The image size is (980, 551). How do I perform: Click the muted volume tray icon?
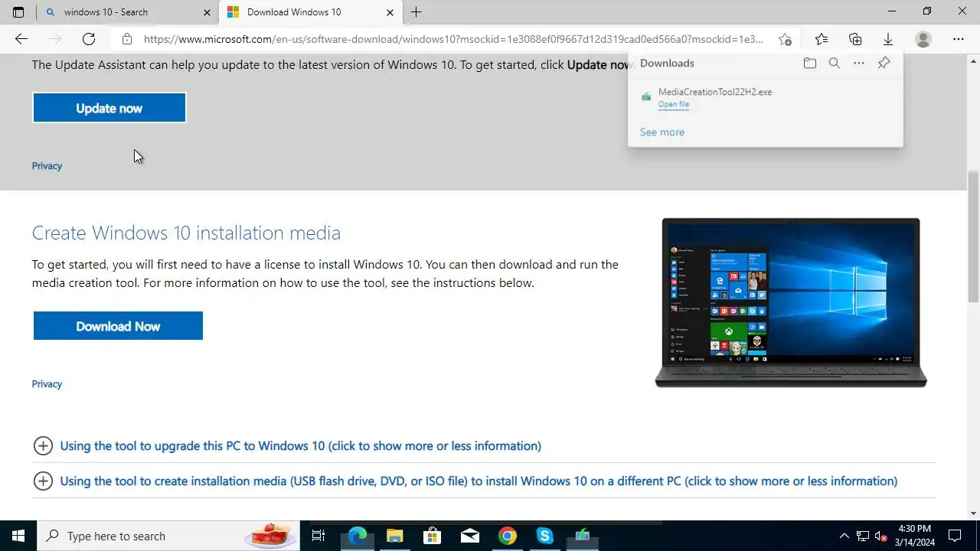[x=881, y=536]
